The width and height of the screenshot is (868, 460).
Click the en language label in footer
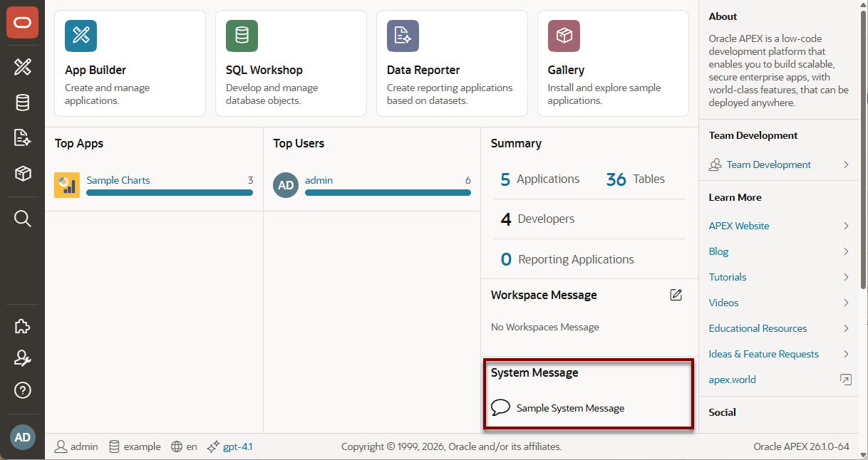click(x=192, y=446)
